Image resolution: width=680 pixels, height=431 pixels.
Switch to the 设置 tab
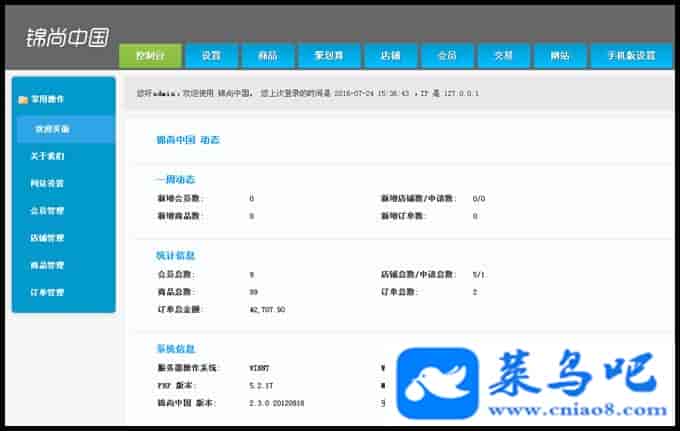(211, 56)
